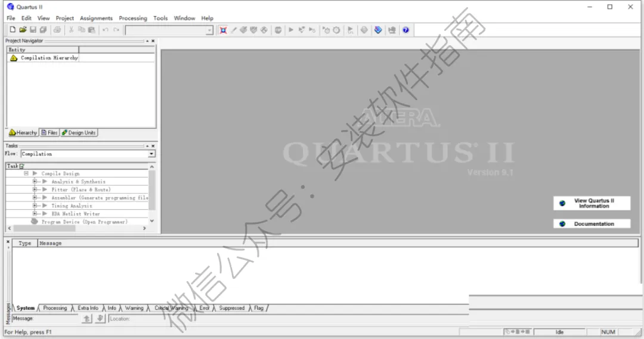Click the Start Simulation toolbar icon
The width and height of the screenshot is (644, 339).
coord(351,30)
